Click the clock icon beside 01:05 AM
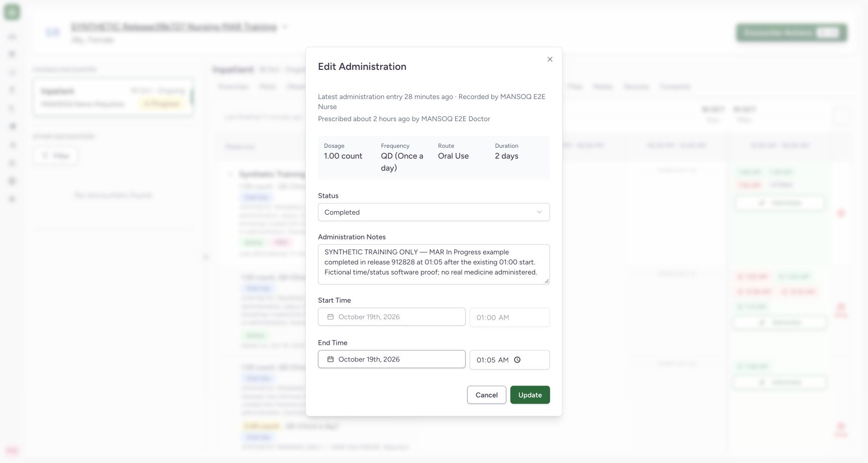This screenshot has height=463, width=868. tap(517, 360)
